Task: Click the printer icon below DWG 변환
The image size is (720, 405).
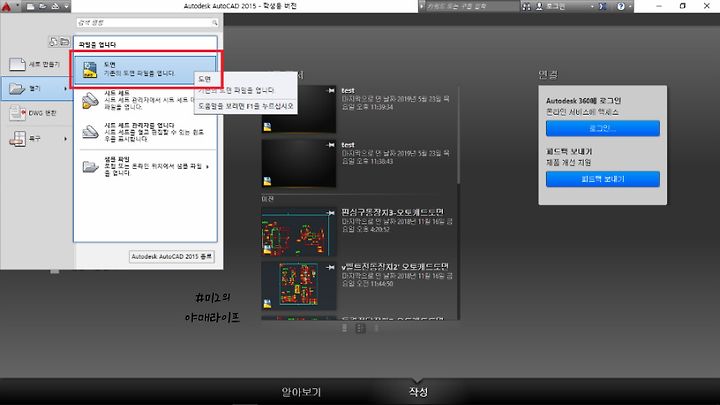Action: click(17, 138)
